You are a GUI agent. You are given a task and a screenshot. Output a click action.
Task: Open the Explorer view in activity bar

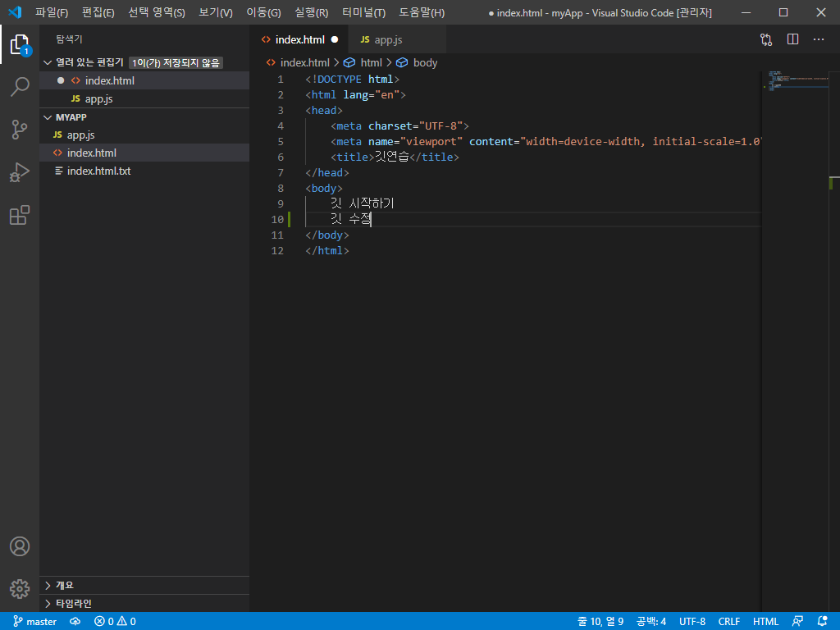click(20, 44)
